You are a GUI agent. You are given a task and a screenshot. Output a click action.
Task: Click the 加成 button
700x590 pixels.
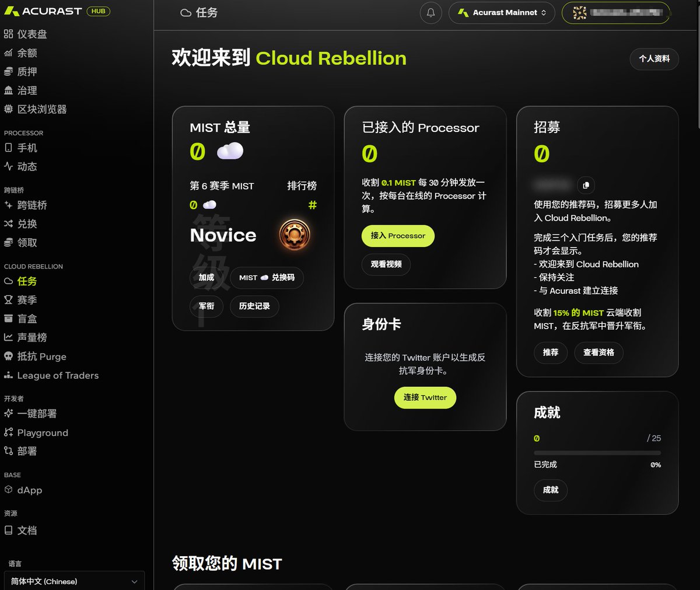(206, 278)
